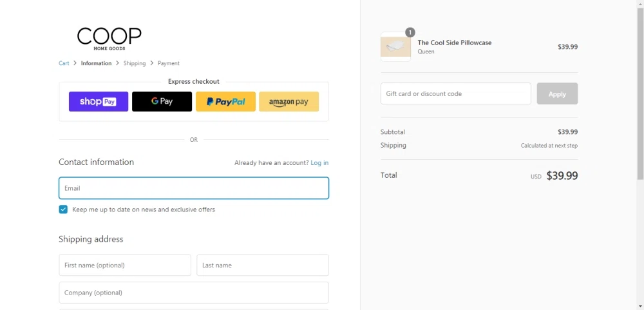Screen dimensions: 644x310
Task: Choose Google Pay express checkout
Action: 162,102
